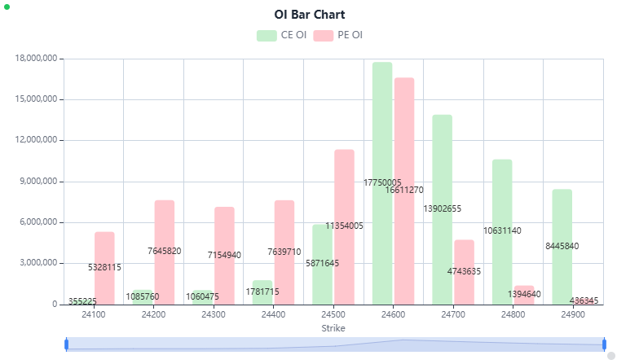Viewport: 617px width, 364px height.
Task: Click the 15,000,000 y-axis label
Action: click(36, 99)
